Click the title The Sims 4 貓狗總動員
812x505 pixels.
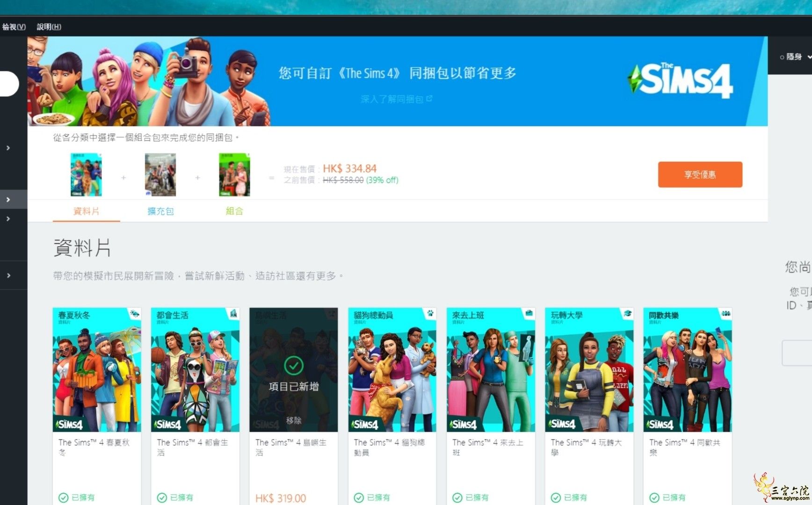pyautogui.click(x=390, y=447)
